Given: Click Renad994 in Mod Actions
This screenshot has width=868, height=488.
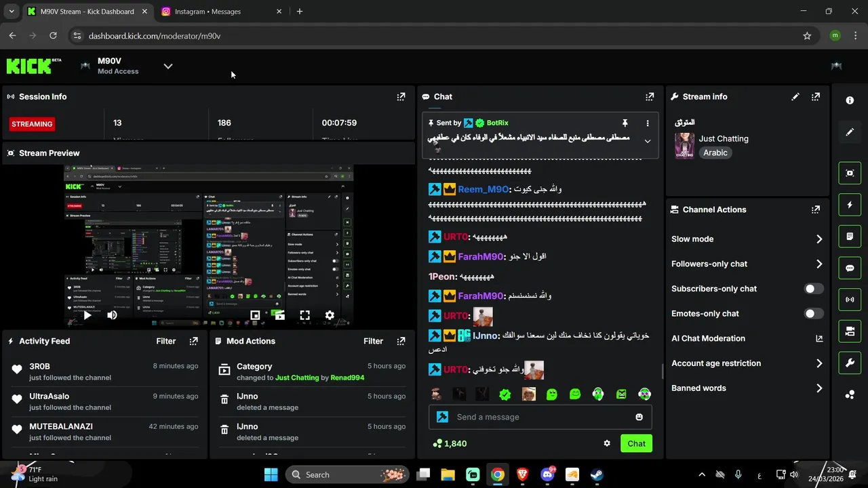Looking at the screenshot, I should tap(347, 378).
